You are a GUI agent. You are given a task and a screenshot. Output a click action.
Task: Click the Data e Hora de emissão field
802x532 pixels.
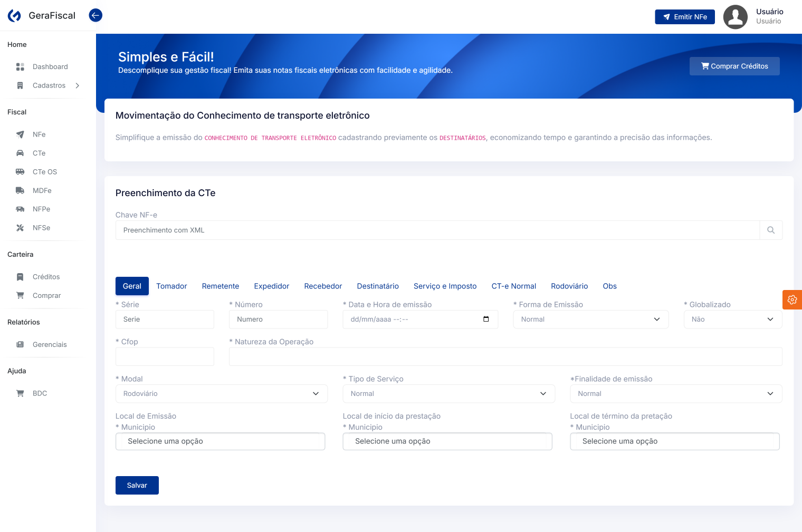click(421, 320)
